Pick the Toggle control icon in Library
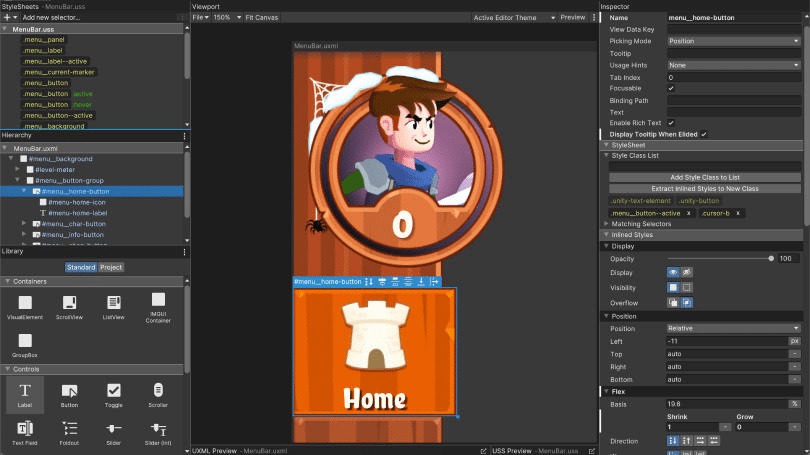 (114, 391)
